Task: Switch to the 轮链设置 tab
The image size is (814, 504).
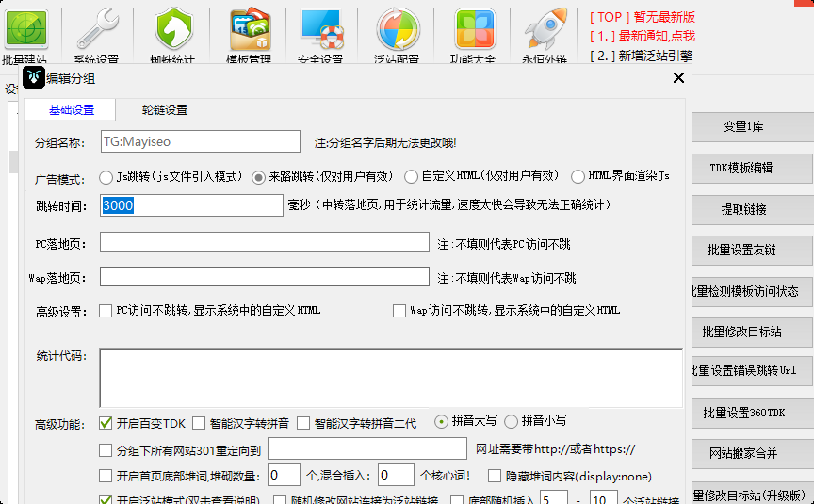Action: [x=165, y=110]
